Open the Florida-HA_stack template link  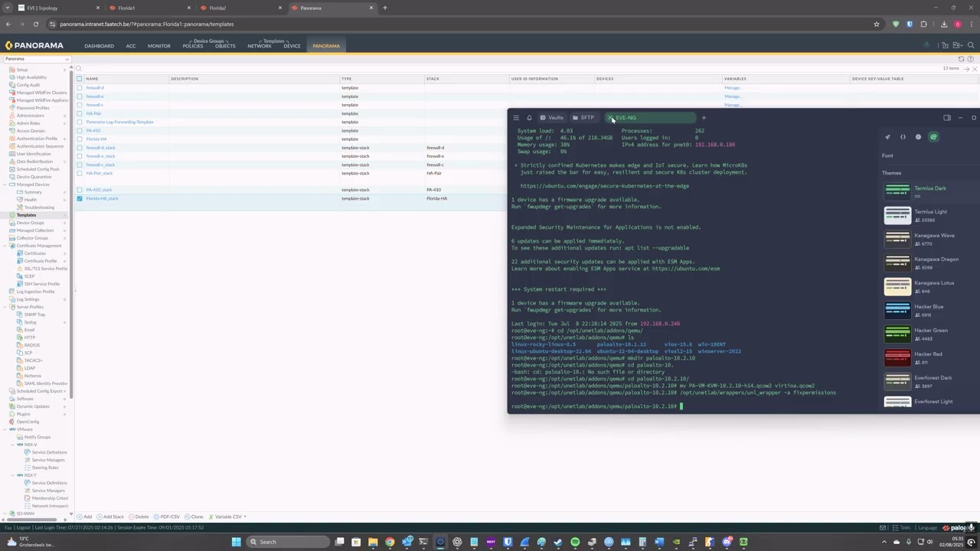click(102, 199)
